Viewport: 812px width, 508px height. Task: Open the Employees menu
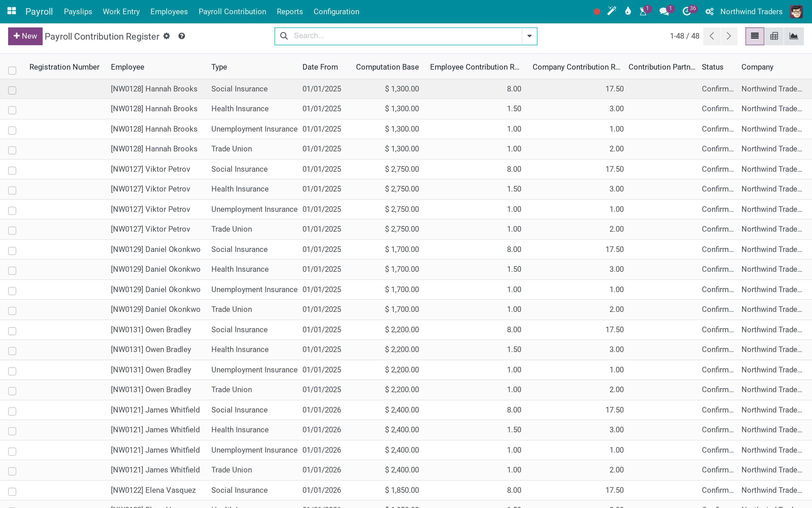point(169,11)
